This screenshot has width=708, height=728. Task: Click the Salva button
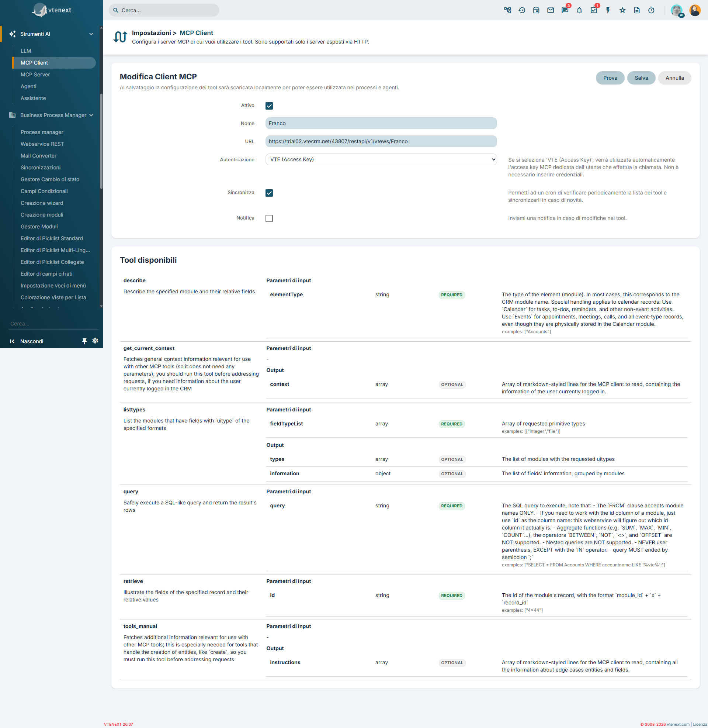(641, 78)
